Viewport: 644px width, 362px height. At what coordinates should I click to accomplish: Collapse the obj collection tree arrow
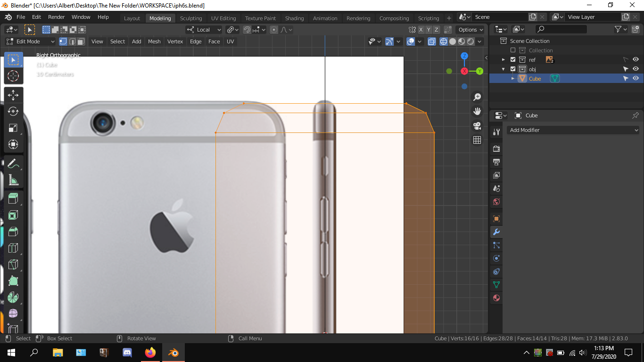coord(504,69)
